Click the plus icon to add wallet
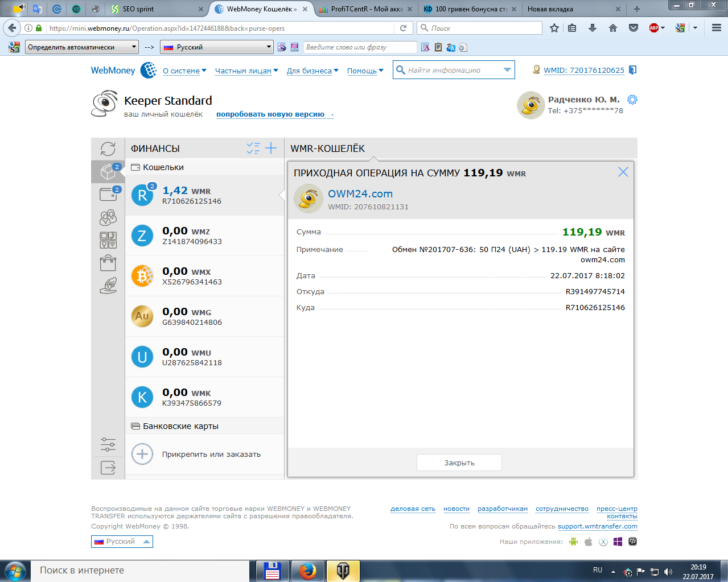 (271, 148)
